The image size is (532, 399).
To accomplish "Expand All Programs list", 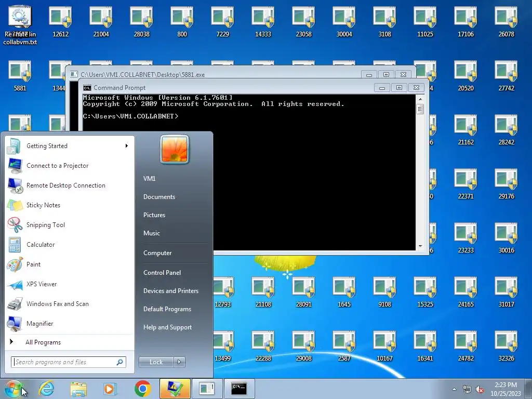I will tap(43, 342).
